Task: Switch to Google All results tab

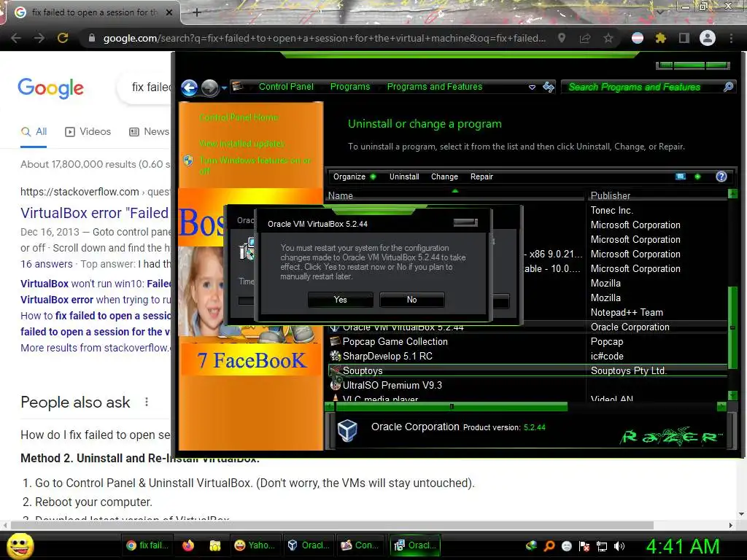Action: point(34,132)
